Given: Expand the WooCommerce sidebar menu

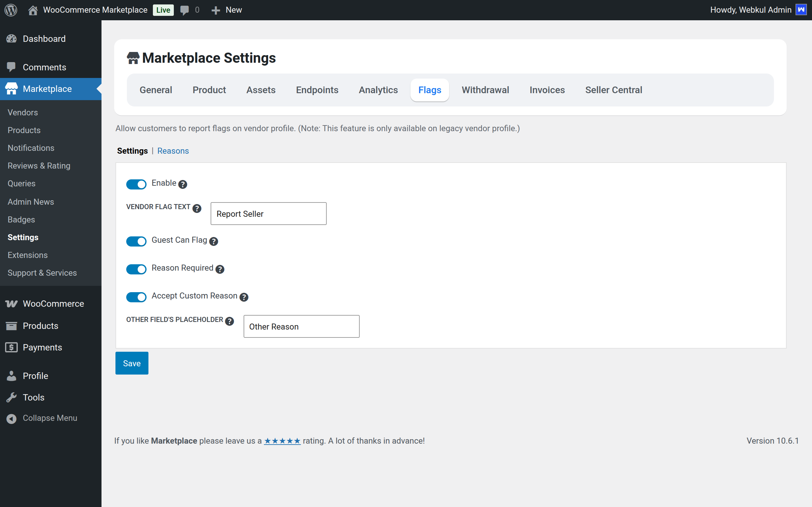Looking at the screenshot, I should (53, 304).
